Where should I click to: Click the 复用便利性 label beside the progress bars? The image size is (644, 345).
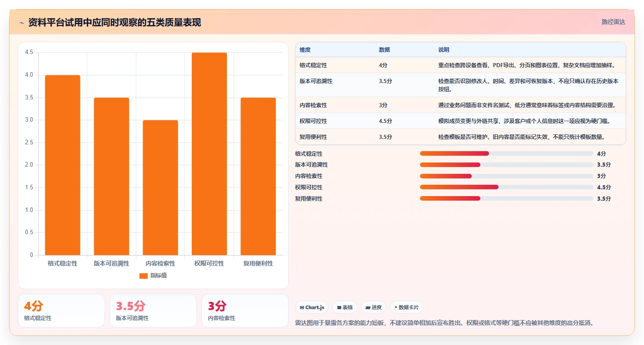tap(309, 199)
